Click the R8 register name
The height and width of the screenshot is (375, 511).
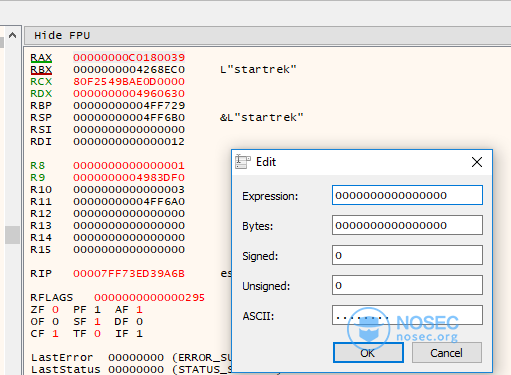tap(37, 166)
